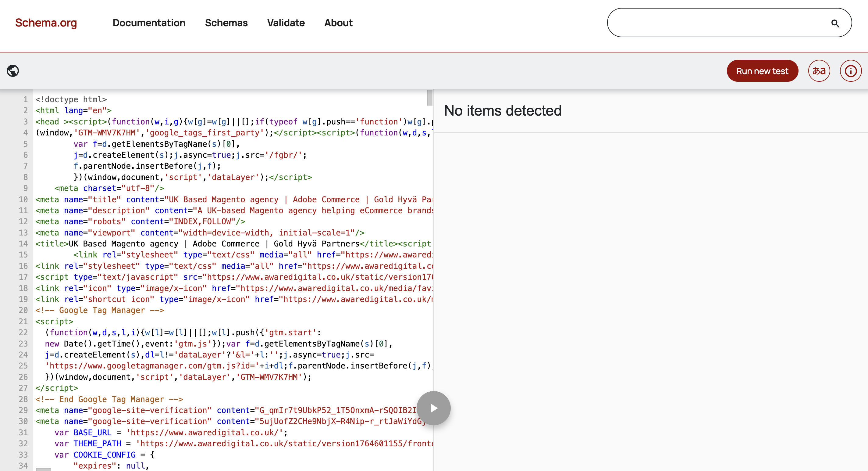Run the test with play button
The width and height of the screenshot is (868, 471).
click(x=434, y=408)
